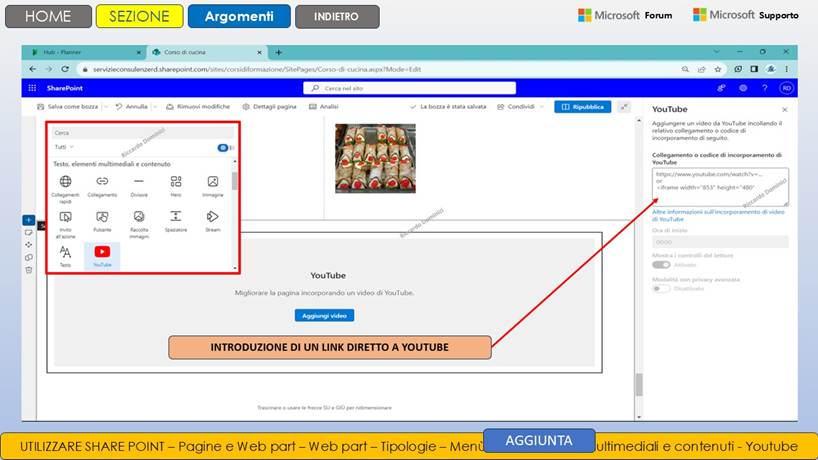Pick the Collegamenti rapidi web part
Screen dimensions: 818x460
[65, 189]
